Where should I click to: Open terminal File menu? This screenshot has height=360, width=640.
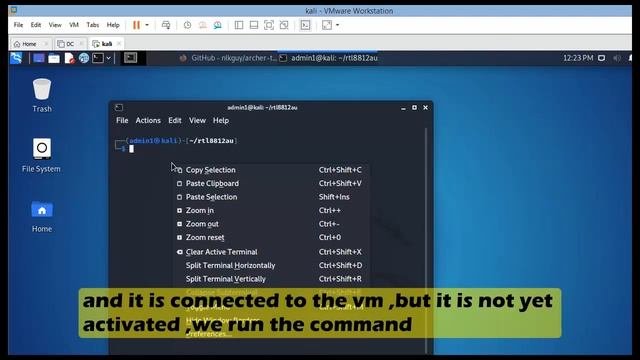pyautogui.click(x=122, y=120)
